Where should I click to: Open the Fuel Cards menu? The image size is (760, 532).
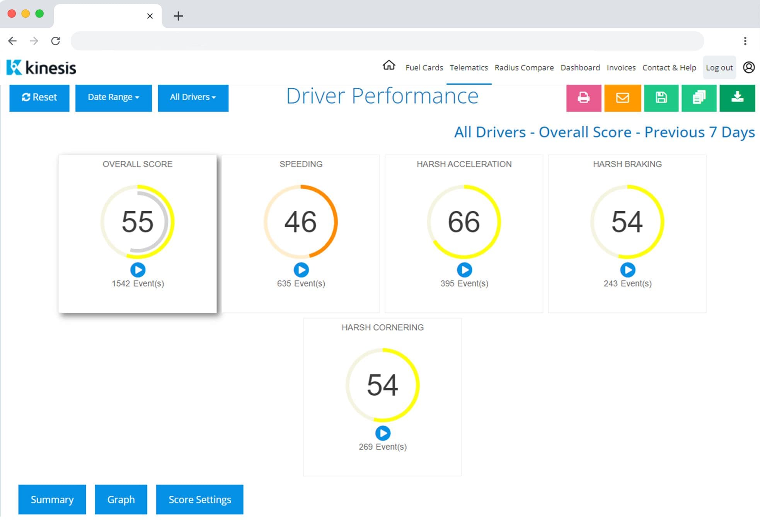[424, 68]
